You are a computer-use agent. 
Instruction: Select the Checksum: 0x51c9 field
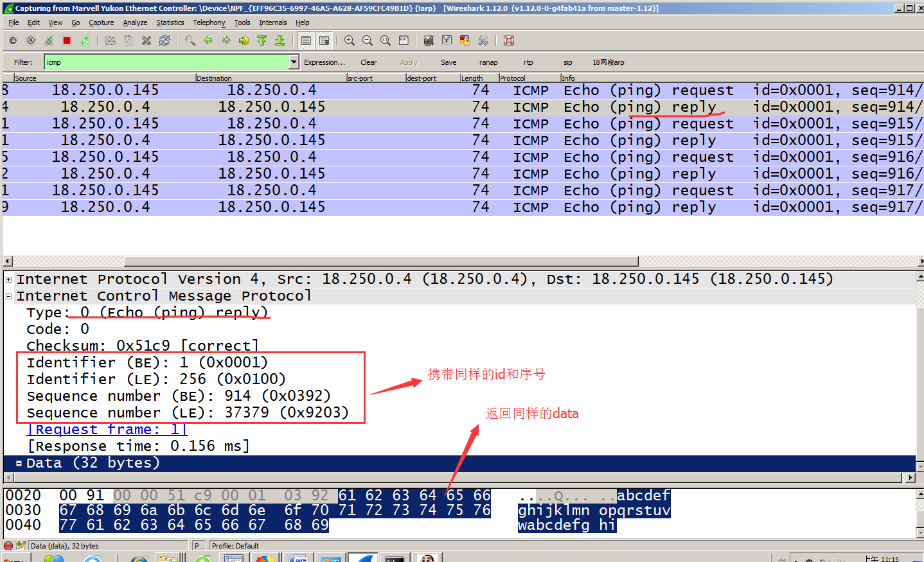click(142, 346)
